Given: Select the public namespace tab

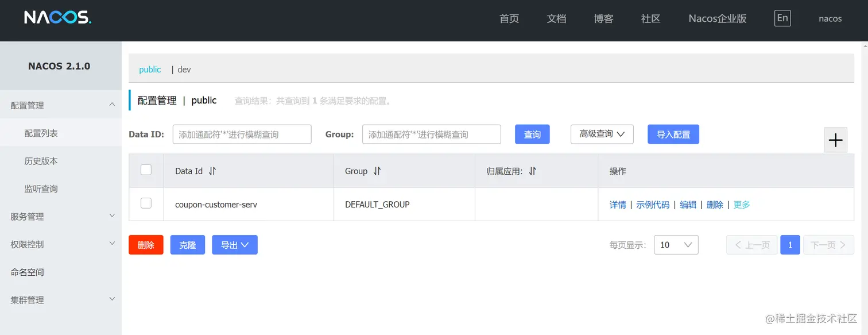Looking at the screenshot, I should (x=150, y=70).
